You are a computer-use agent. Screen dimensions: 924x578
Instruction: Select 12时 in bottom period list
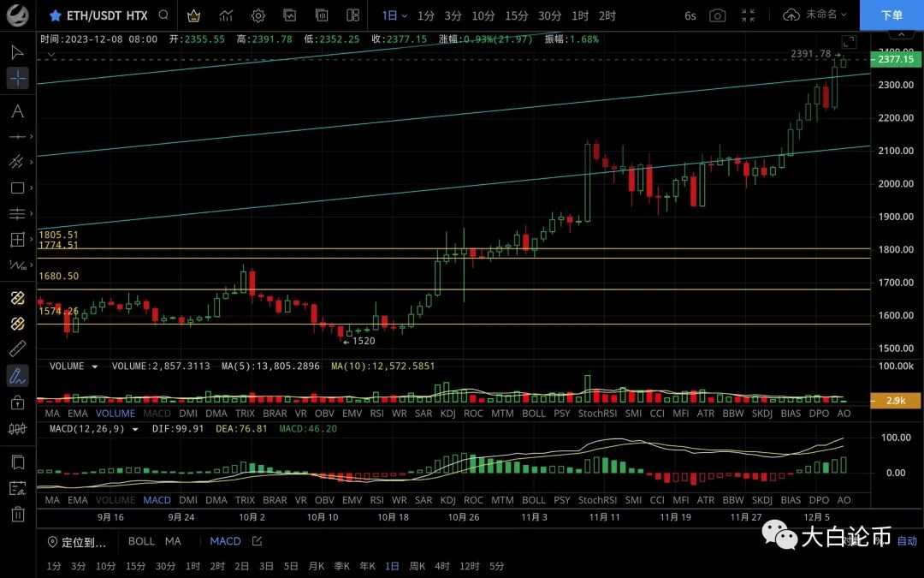[x=470, y=566]
